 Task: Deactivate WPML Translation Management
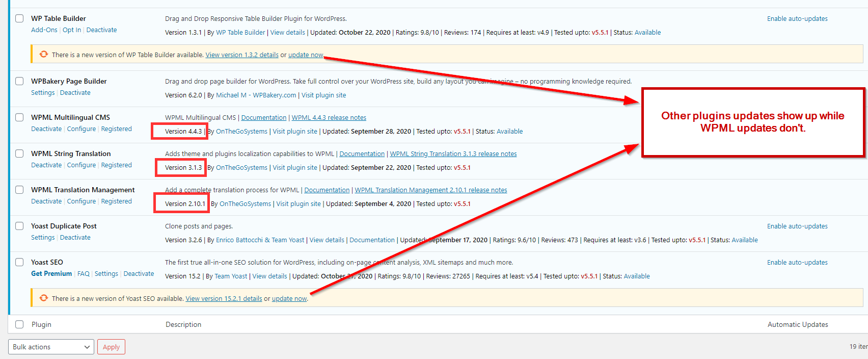[x=46, y=201]
